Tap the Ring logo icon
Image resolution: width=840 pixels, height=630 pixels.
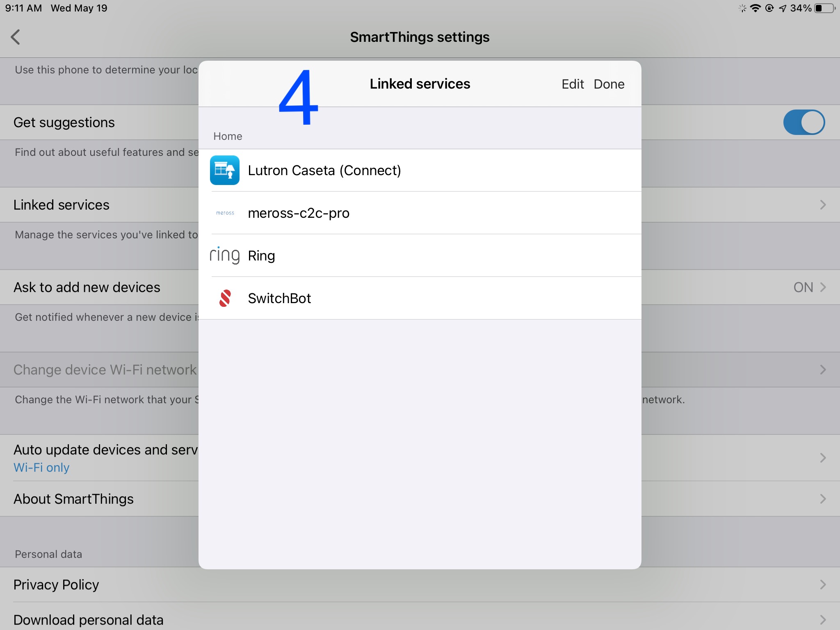225,256
